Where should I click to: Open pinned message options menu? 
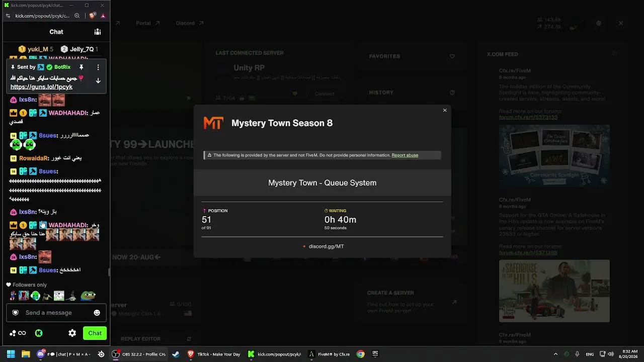point(98,67)
